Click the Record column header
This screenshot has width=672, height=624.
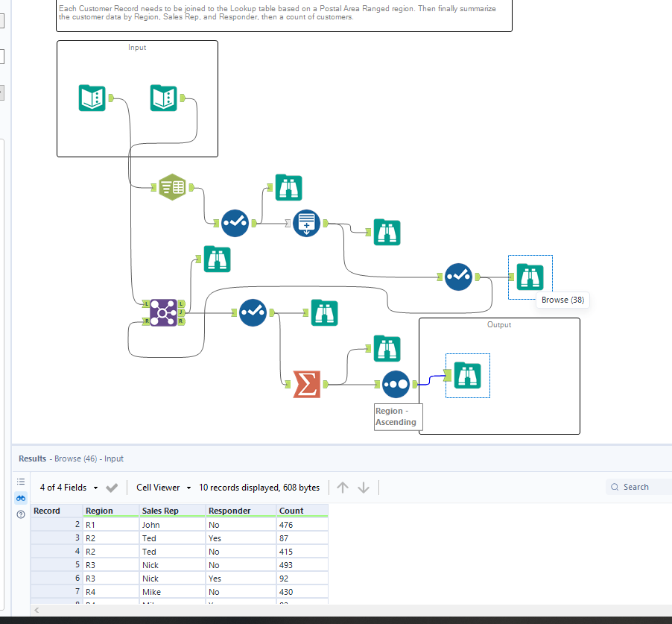(x=57, y=511)
